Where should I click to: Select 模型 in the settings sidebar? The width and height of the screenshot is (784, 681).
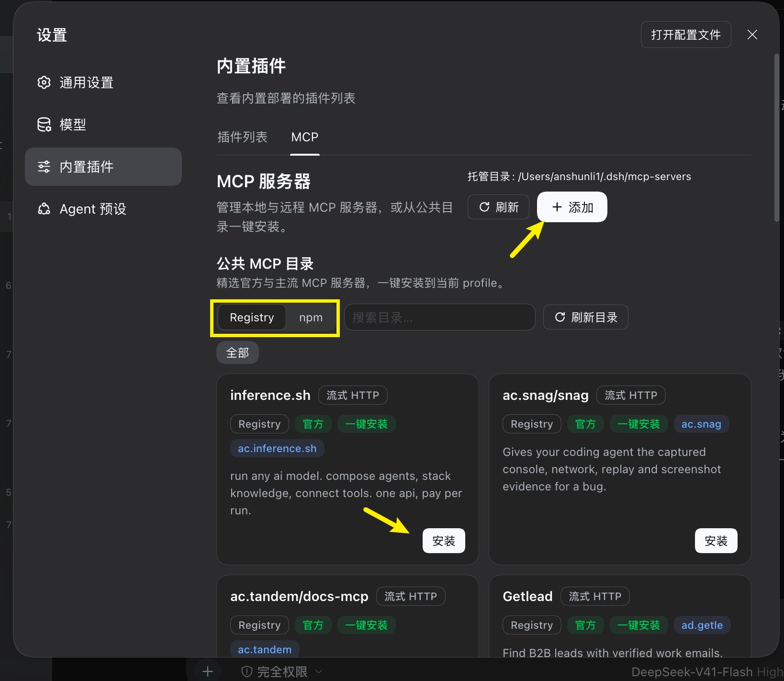click(103, 125)
